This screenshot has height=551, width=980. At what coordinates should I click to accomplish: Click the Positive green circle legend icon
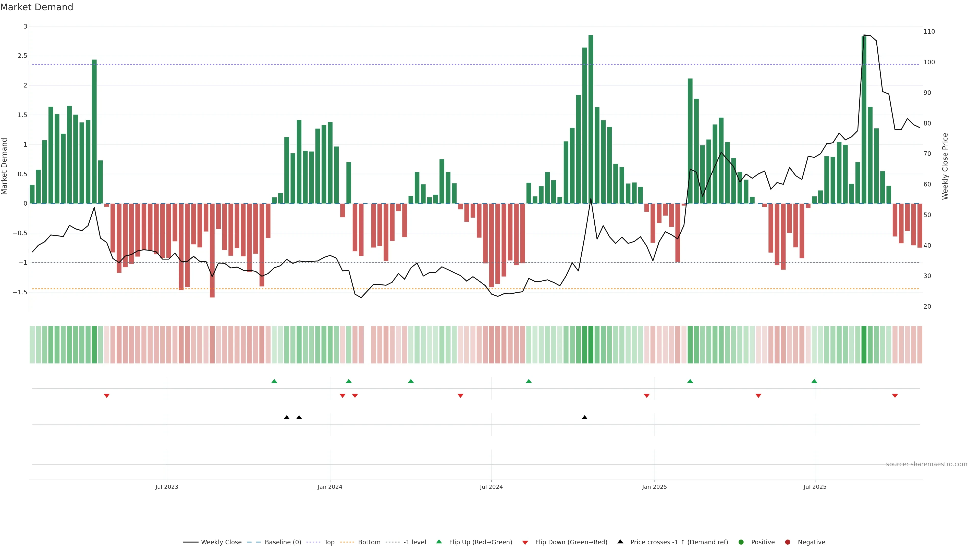pos(741,542)
